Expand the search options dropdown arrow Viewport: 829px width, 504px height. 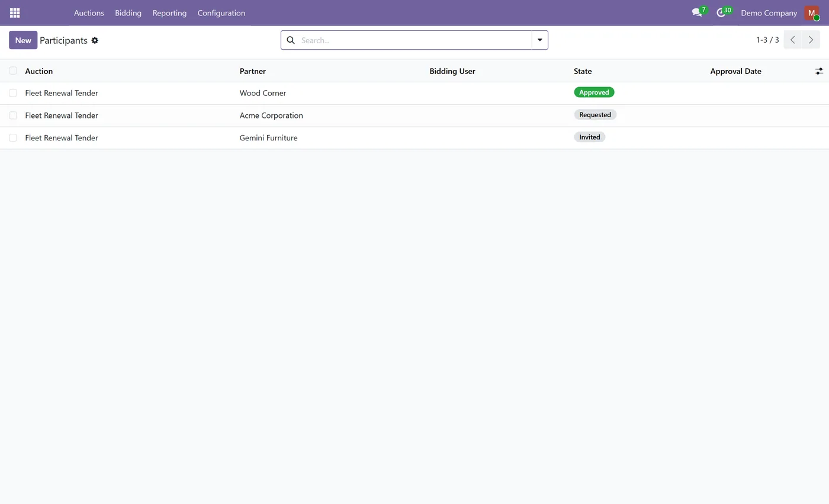coord(540,40)
